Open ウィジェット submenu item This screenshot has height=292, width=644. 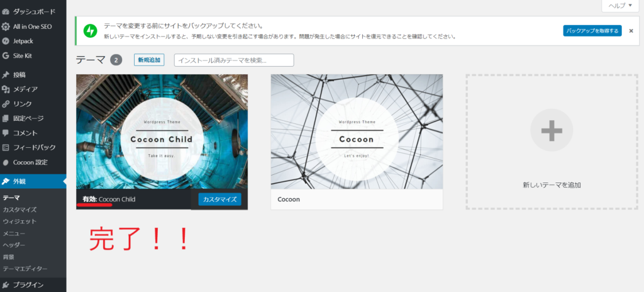[x=19, y=222]
